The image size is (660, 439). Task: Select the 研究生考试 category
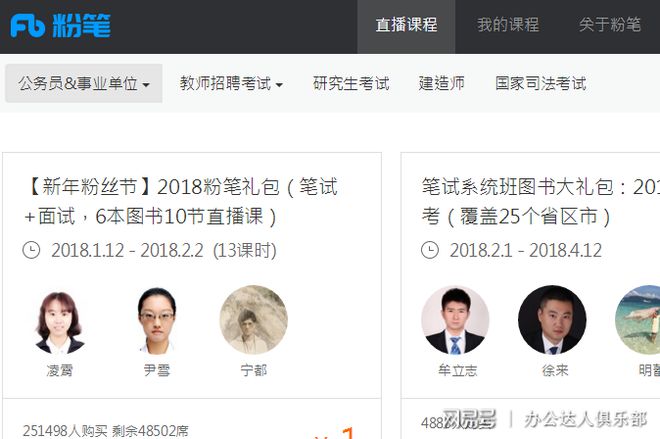coord(351,83)
